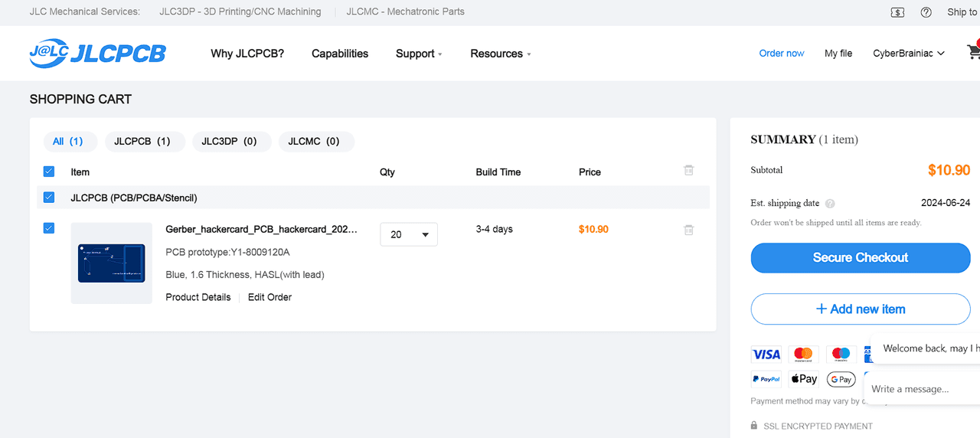Delete all items with header trash icon

tap(688, 171)
